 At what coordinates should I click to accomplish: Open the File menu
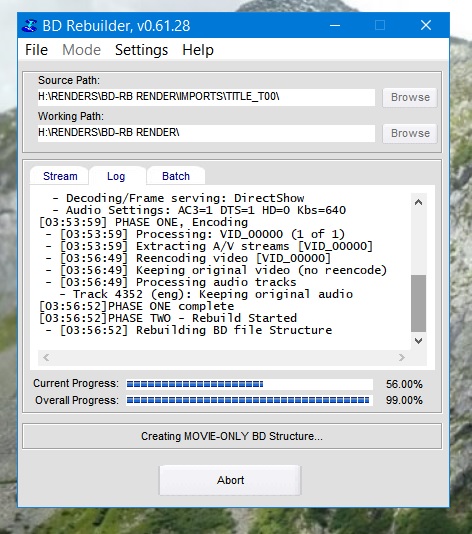click(x=36, y=50)
